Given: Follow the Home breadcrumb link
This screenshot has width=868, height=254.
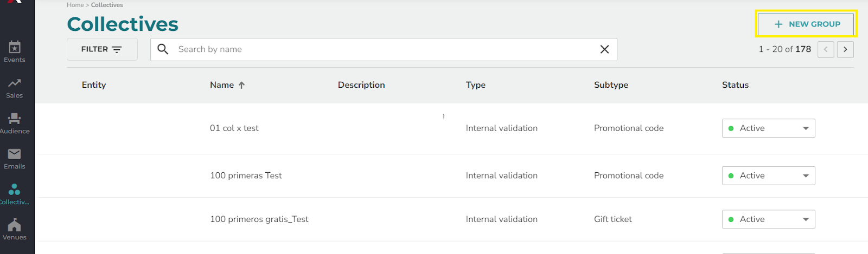Looking at the screenshot, I should pyautogui.click(x=75, y=5).
